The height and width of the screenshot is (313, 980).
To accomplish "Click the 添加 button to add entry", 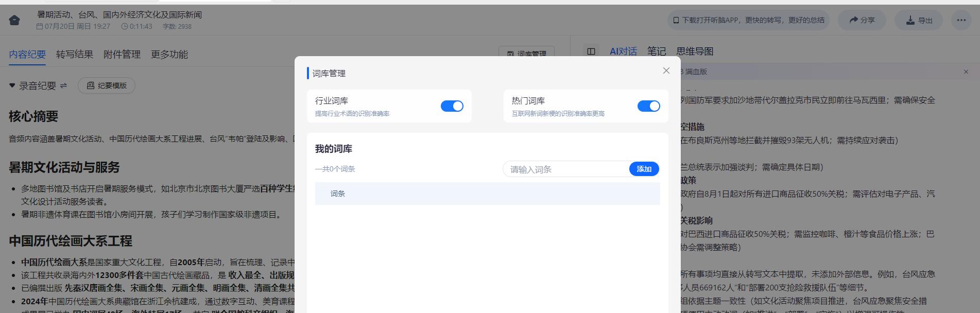I will click(x=644, y=169).
